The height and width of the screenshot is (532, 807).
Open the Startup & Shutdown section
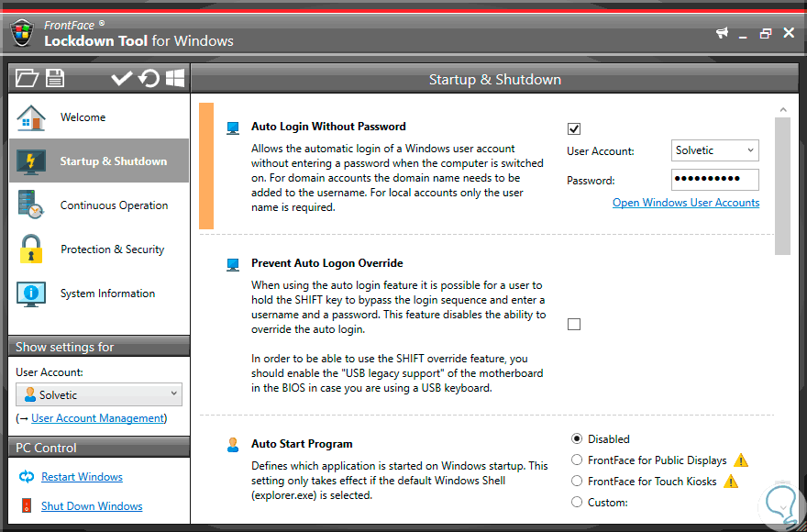(99, 161)
